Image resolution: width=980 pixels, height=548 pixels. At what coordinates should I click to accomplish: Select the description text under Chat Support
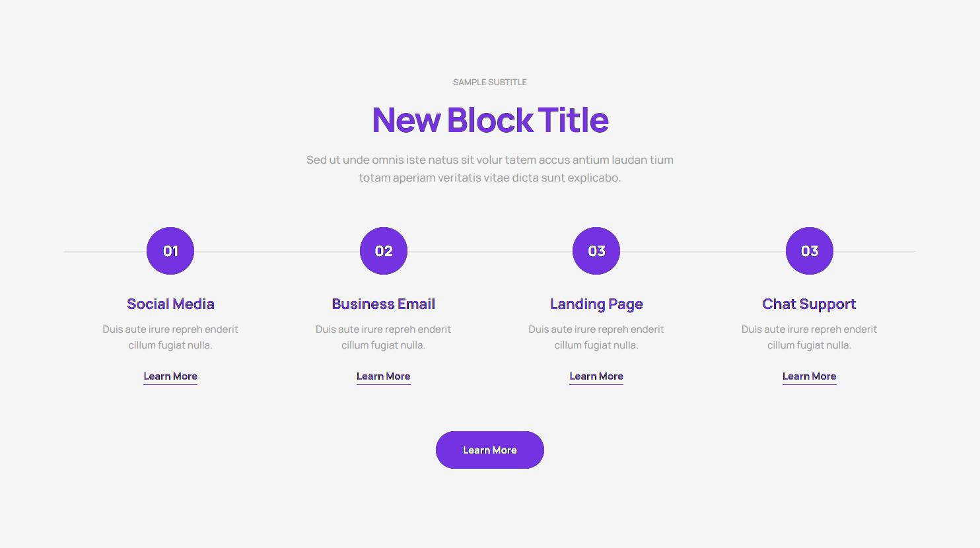point(809,337)
